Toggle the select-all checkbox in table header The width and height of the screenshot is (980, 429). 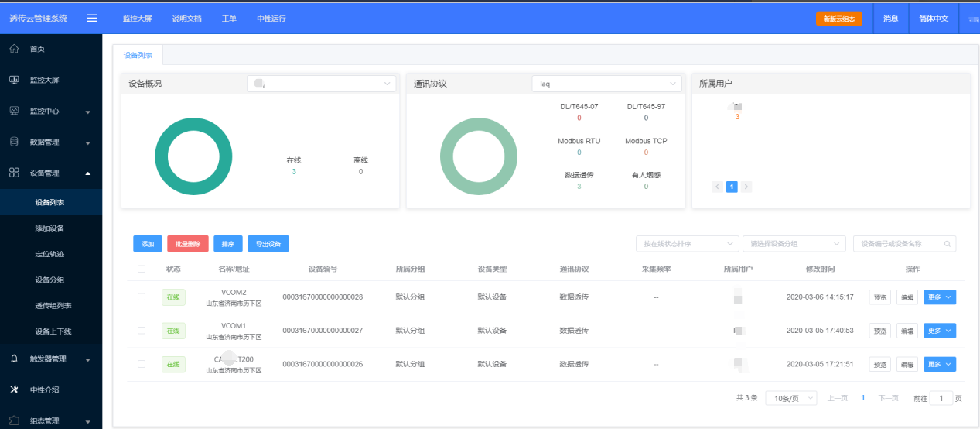coord(141,269)
